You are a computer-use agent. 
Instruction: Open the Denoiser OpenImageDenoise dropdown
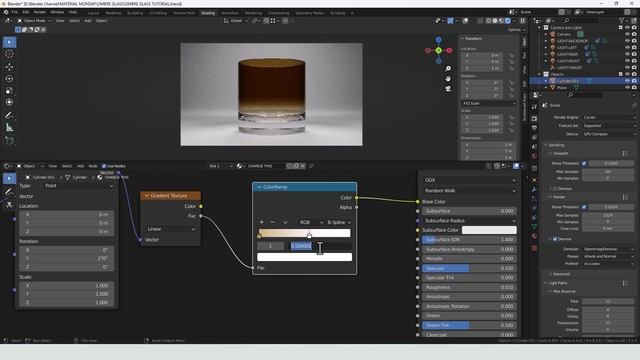tap(609, 249)
